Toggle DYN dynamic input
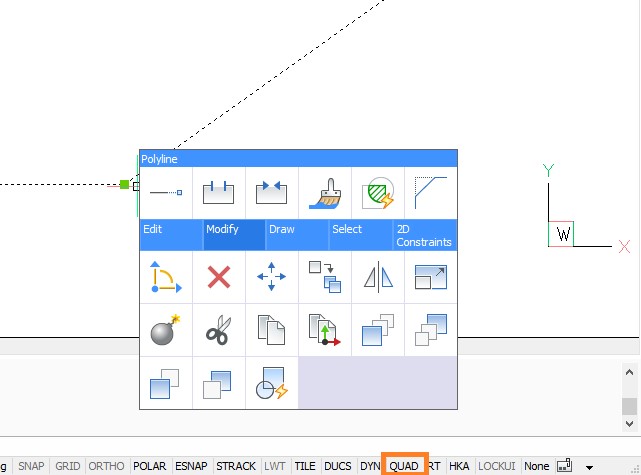The image size is (641, 475). pos(370,466)
